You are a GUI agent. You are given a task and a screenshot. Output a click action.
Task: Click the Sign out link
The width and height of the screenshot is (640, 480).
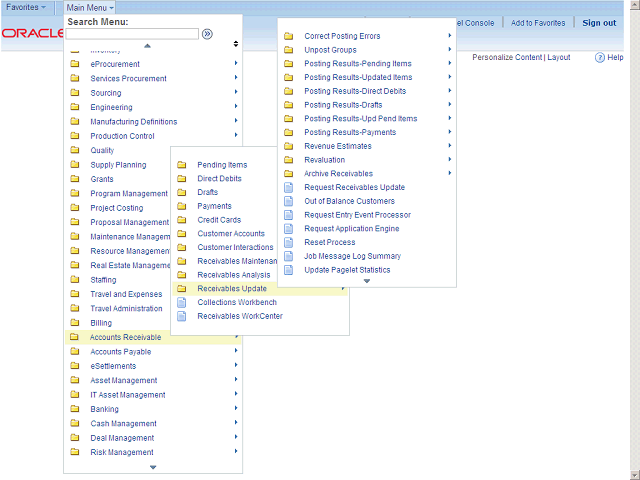coord(599,23)
